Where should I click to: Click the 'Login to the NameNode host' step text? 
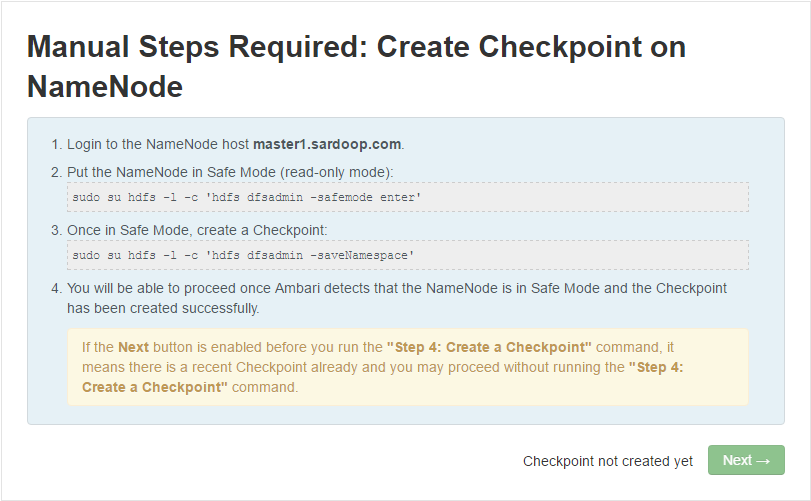tap(158, 145)
